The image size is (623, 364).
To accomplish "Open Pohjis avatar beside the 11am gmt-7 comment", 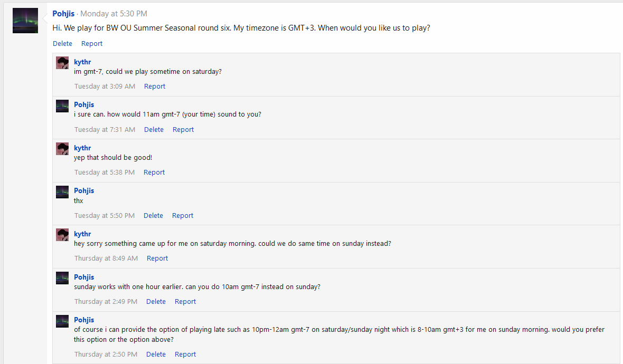I will [62, 106].
